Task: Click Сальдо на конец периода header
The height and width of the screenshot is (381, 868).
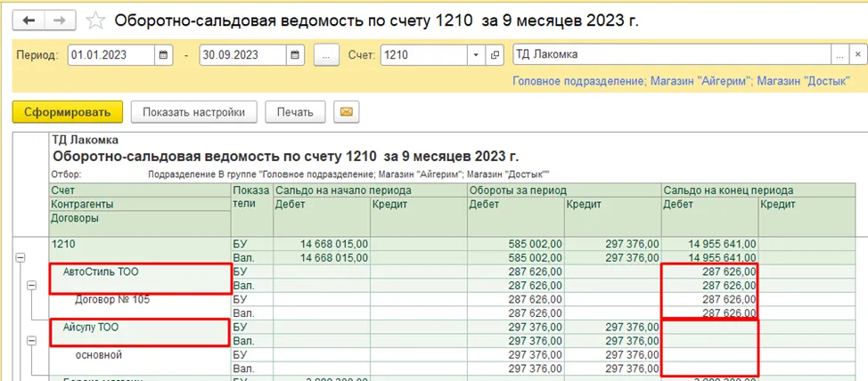Action: pyautogui.click(x=757, y=190)
